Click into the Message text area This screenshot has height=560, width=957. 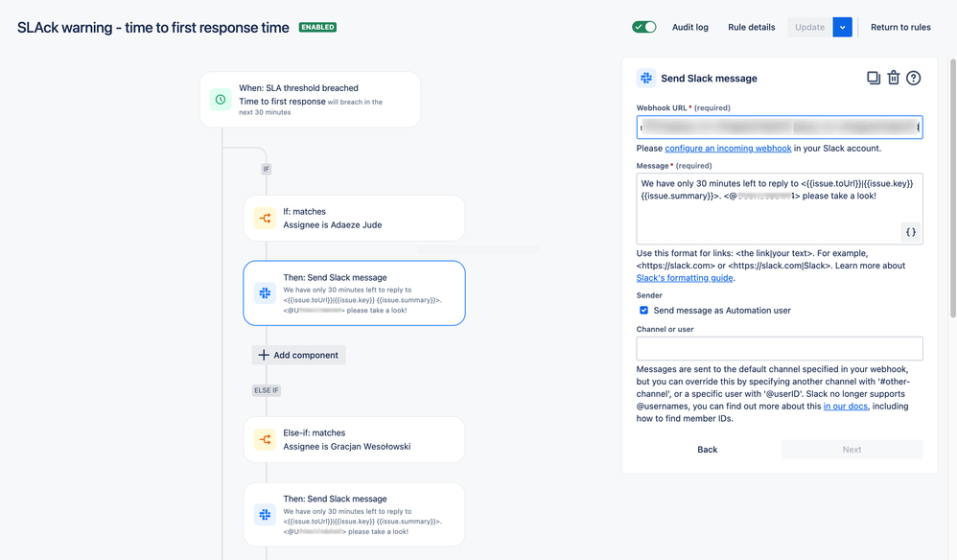[x=780, y=209]
